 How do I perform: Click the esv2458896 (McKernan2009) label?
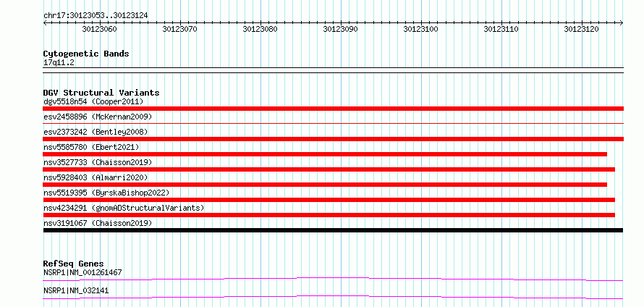pos(98,117)
